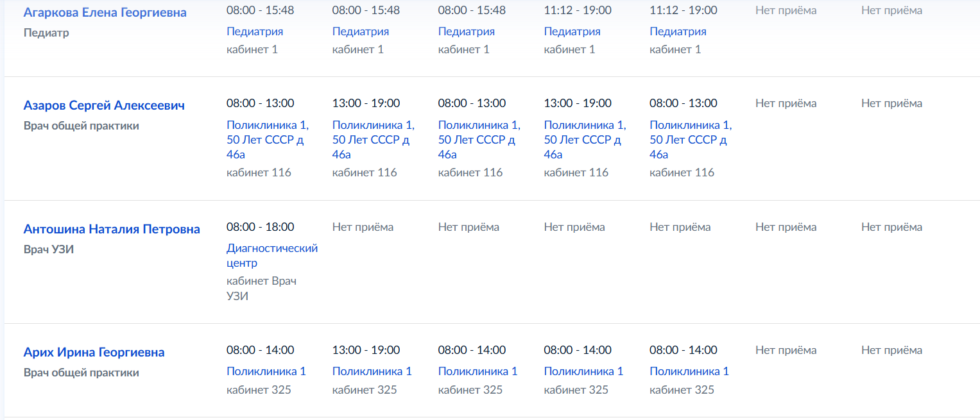This screenshot has width=980, height=420.
Task: Click Арих's third Поликлиника 1 link
Action: 478,371
